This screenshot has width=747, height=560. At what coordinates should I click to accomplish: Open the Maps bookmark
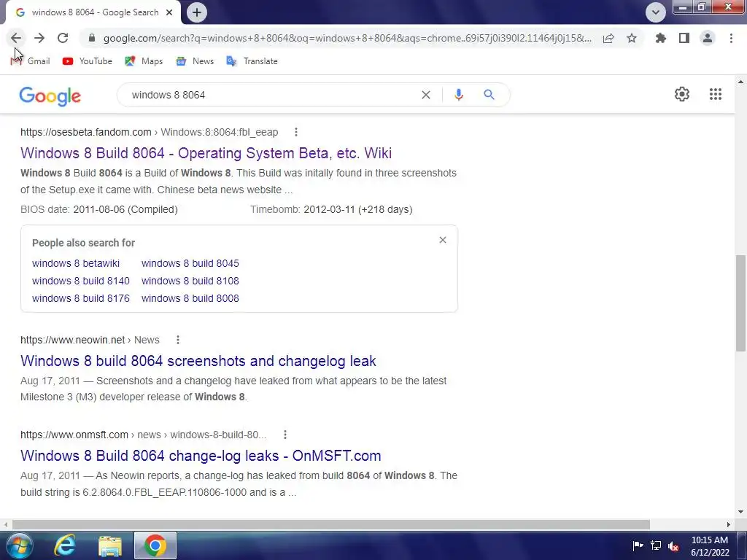[144, 61]
